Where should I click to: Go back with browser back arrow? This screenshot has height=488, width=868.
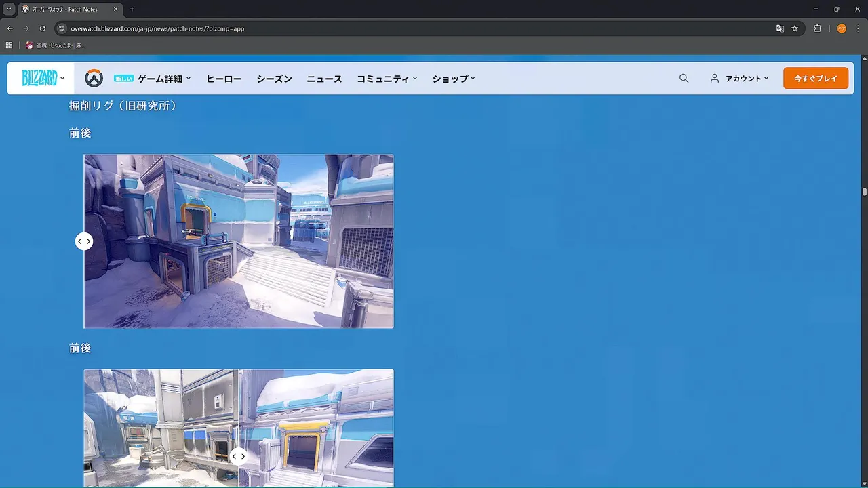pyautogui.click(x=9, y=28)
